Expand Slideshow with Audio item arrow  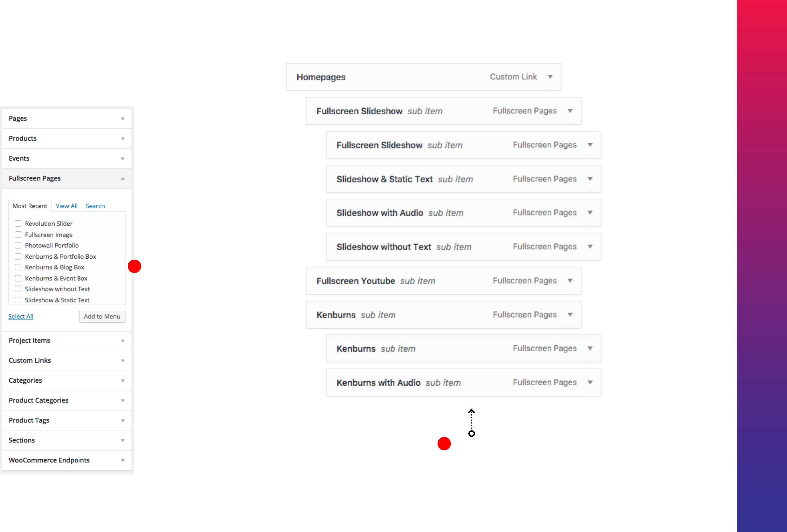590,213
